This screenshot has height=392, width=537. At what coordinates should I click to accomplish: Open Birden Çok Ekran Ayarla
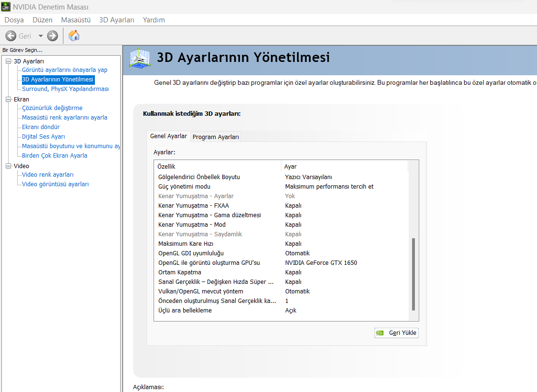[x=54, y=156]
